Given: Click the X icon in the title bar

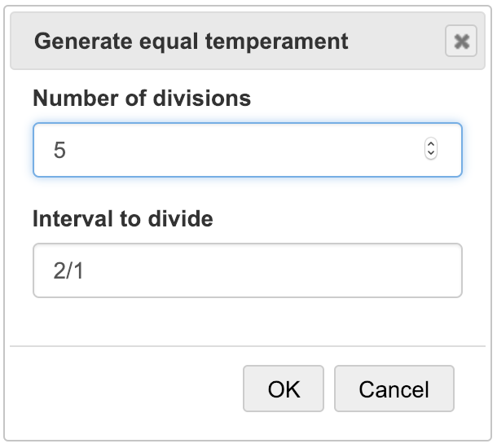Looking at the screenshot, I should click(x=461, y=41).
